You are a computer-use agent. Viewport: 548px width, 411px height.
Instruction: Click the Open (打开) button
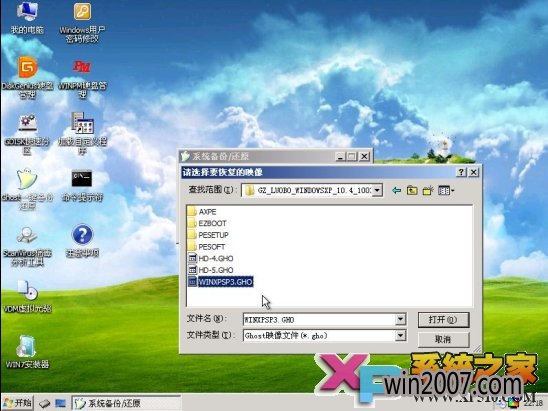point(443,320)
